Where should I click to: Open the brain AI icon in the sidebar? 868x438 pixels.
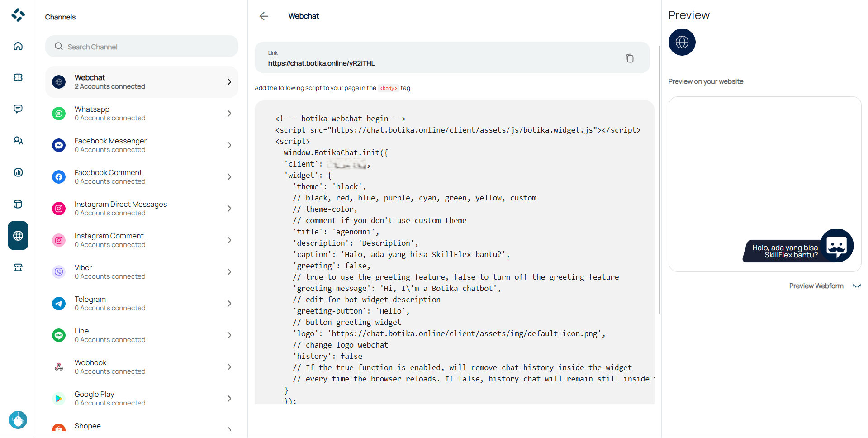(x=18, y=77)
